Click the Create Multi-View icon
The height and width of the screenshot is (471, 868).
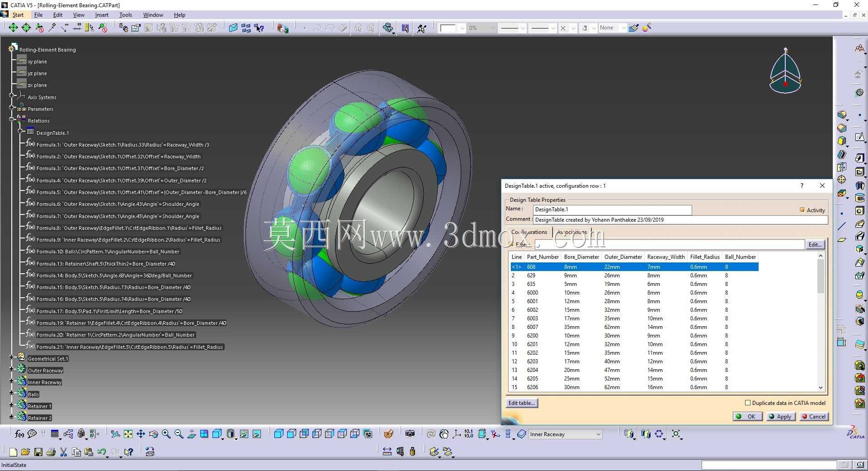click(204, 434)
